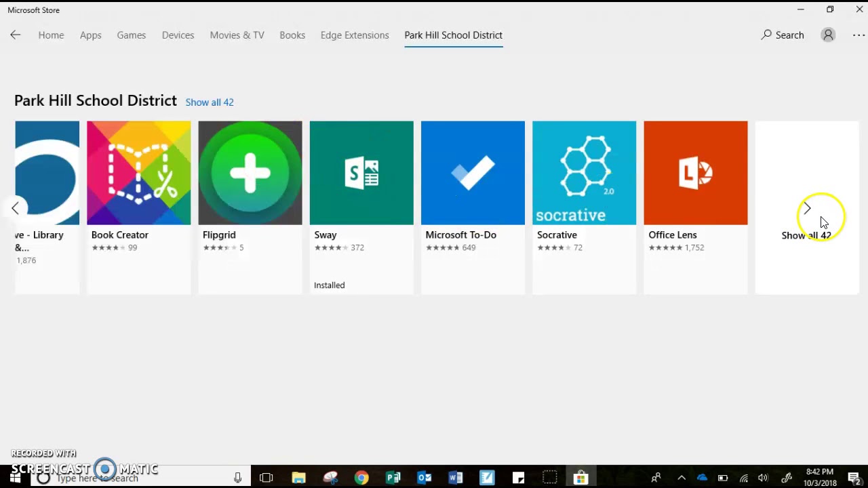Open File Explorer from the taskbar
Screen dimensions: 868x488
298,478
